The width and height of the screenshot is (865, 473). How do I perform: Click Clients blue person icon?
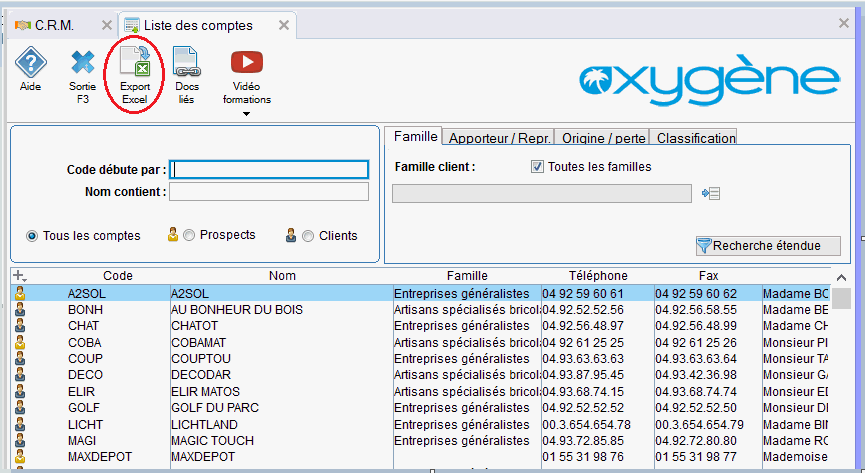point(291,235)
